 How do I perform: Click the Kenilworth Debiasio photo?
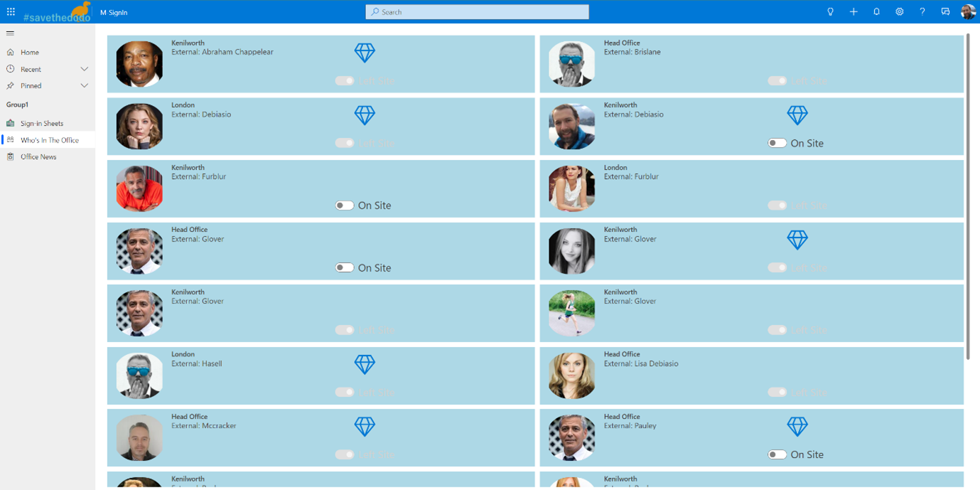pyautogui.click(x=572, y=127)
